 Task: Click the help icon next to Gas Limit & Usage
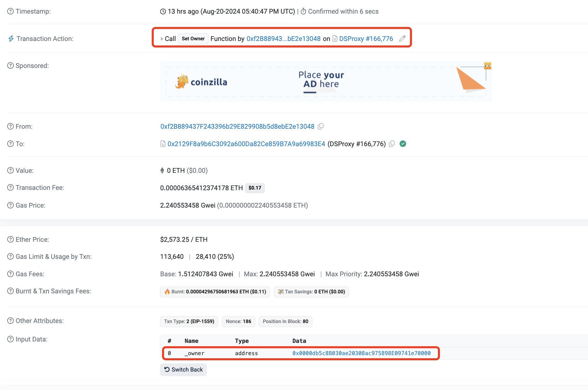[11, 256]
